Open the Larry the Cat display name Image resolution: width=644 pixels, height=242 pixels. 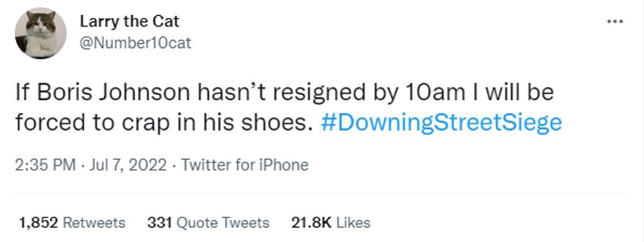[129, 22]
